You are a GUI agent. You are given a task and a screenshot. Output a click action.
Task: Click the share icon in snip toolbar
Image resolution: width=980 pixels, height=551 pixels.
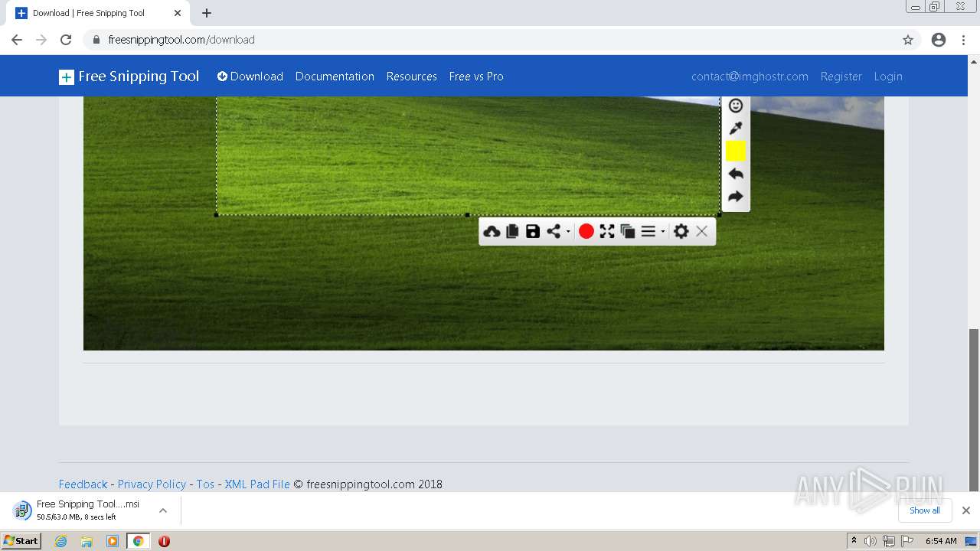tap(554, 231)
